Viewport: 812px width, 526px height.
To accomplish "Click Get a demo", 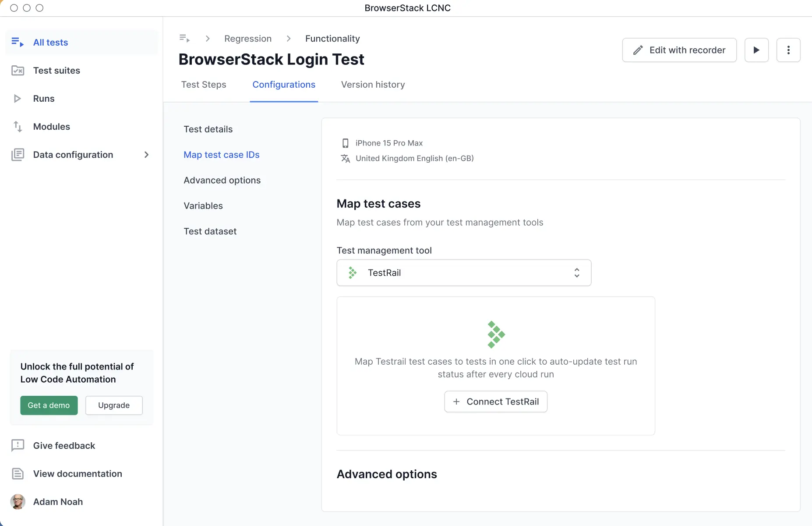I will 49,405.
